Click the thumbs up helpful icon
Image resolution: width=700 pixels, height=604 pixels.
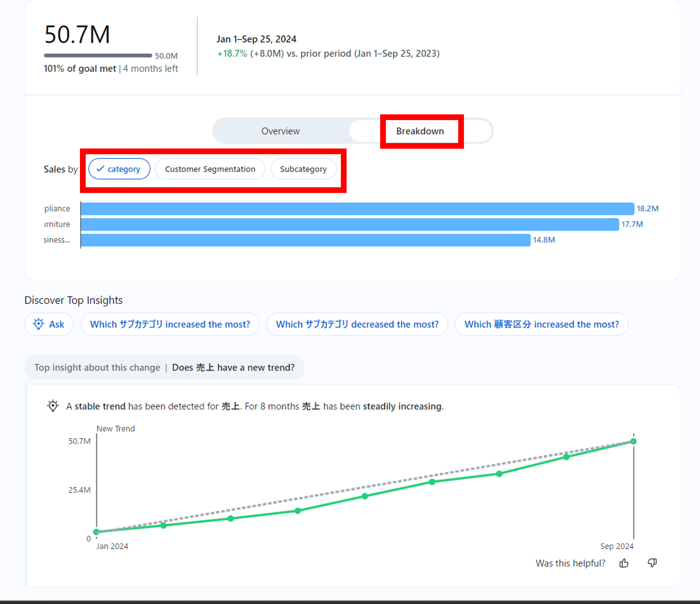(x=624, y=563)
